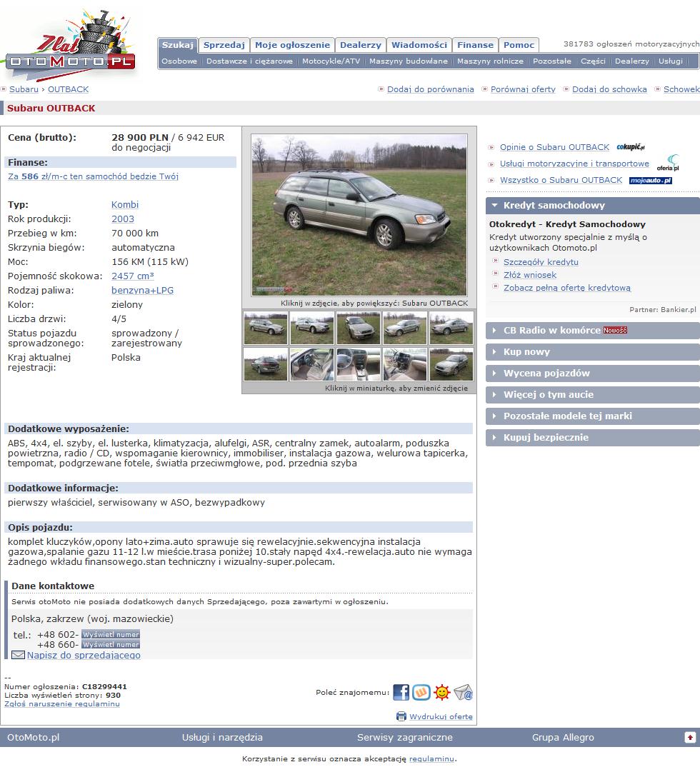Select the third thumbnail in top row
Screen dimensions: 700x777
tap(359, 328)
